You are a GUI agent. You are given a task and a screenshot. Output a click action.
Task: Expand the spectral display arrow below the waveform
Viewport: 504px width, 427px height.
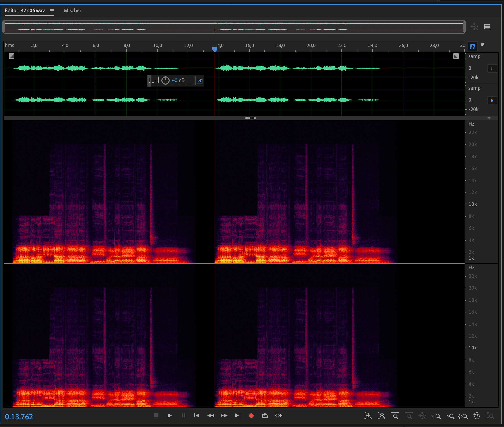tap(489, 118)
